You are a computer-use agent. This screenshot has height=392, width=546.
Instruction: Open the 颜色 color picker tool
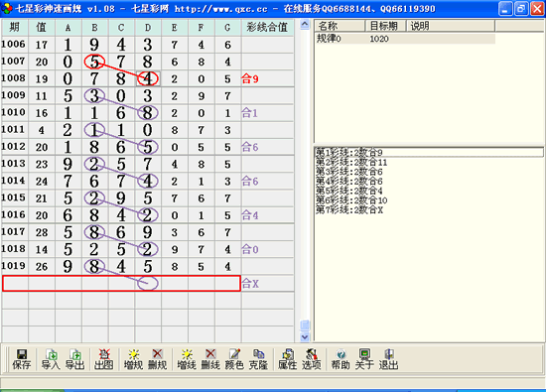click(234, 359)
